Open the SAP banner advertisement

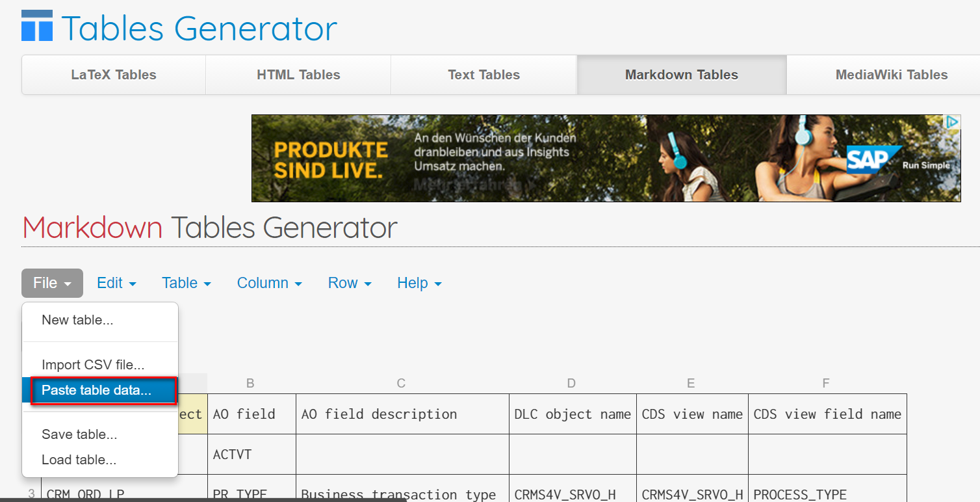tap(606, 158)
